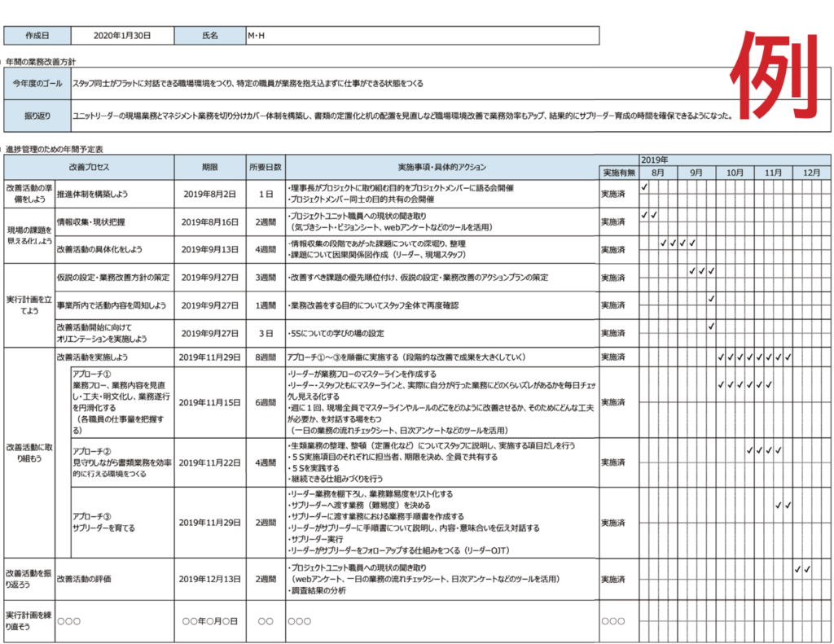Select the 事業所内で活動内容を周知しよう cell
Image resolution: width=834 pixels, height=644 pixels.
pos(114,305)
